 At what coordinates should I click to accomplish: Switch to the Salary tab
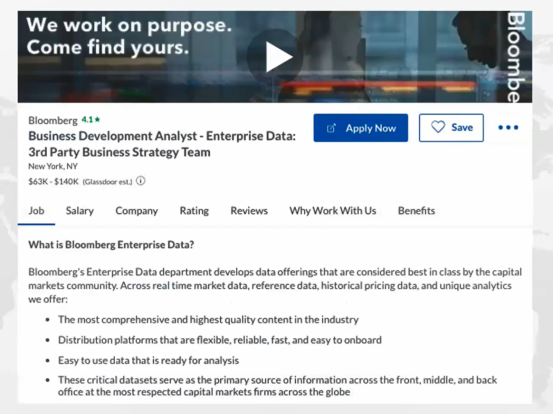80,211
